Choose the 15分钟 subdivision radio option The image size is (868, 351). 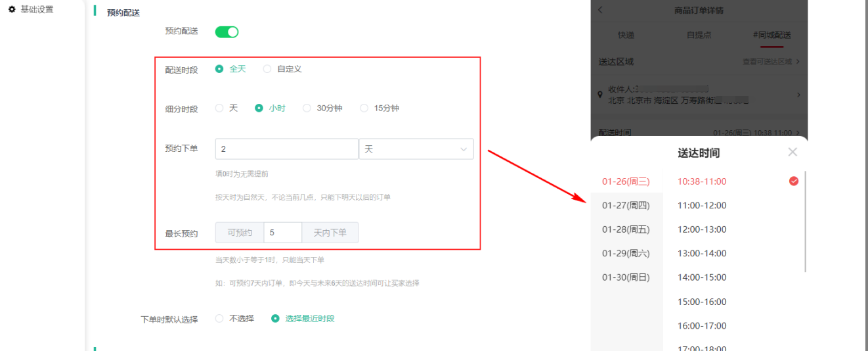pos(364,108)
